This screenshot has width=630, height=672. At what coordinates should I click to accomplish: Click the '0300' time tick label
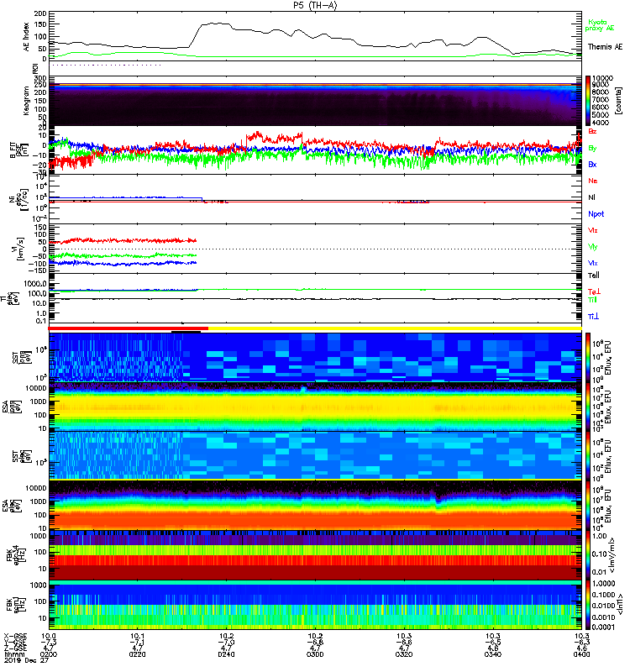(315, 654)
